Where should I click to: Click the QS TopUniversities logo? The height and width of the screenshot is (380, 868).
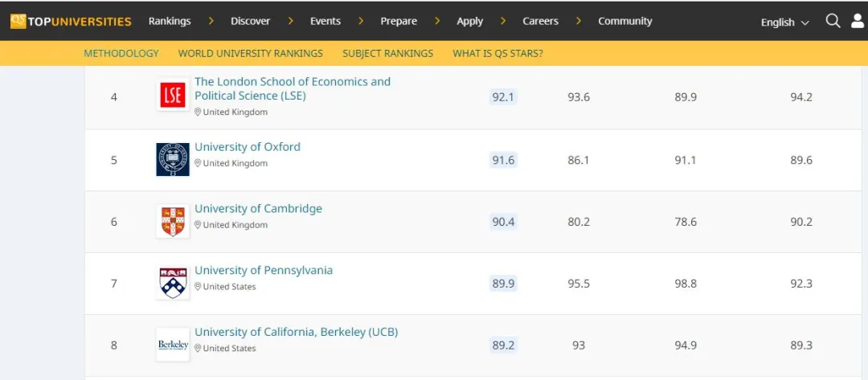tap(71, 22)
